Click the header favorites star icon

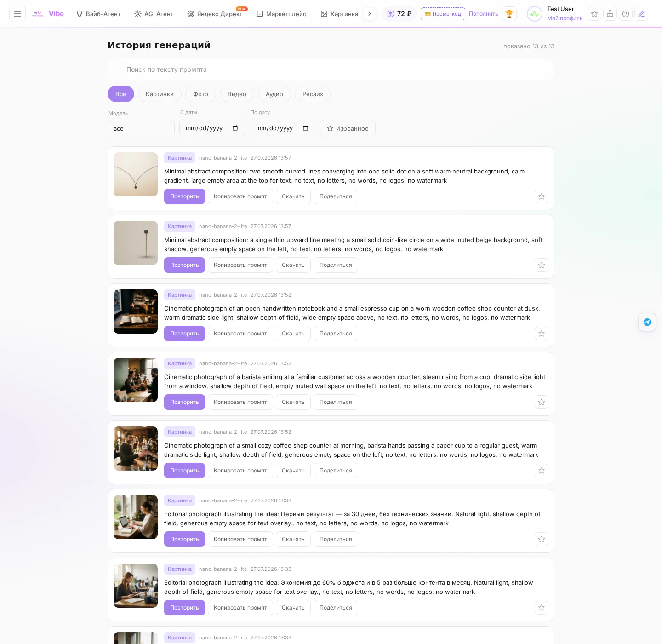coord(594,14)
